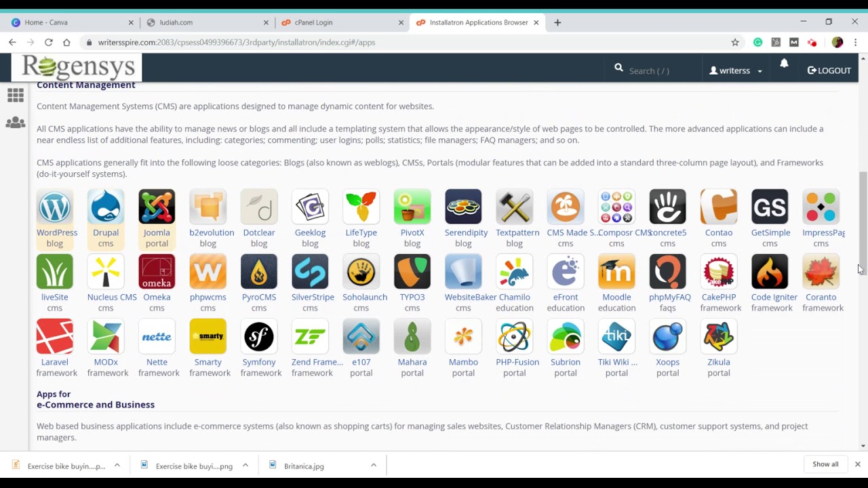Select the Geeklog blog icon
This screenshot has width=868, height=488.
[310, 207]
